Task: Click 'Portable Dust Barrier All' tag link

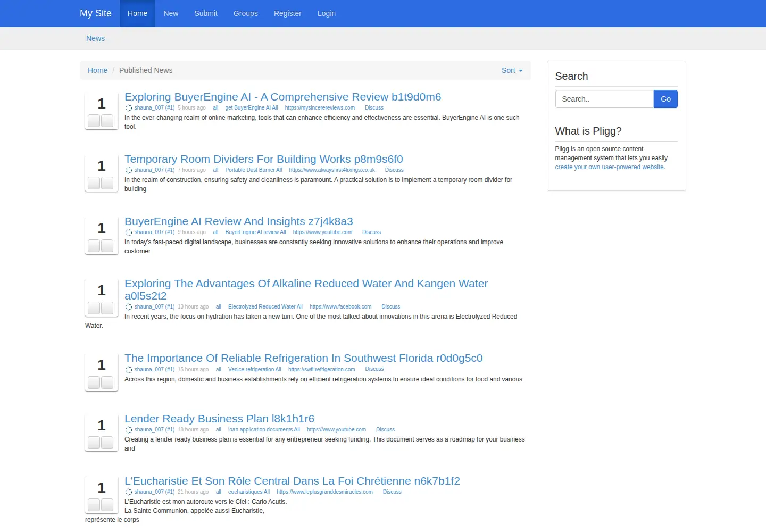Action: tap(254, 170)
